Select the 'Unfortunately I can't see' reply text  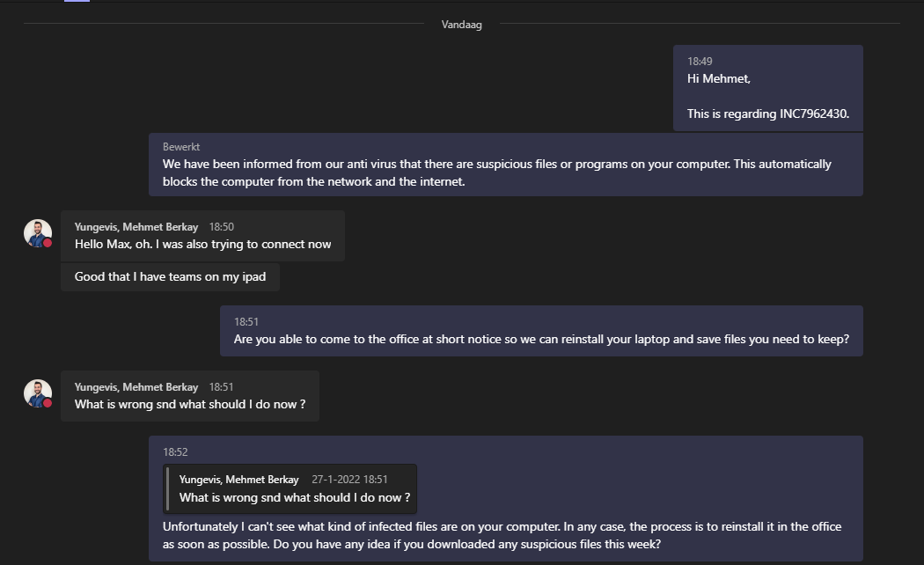point(502,535)
